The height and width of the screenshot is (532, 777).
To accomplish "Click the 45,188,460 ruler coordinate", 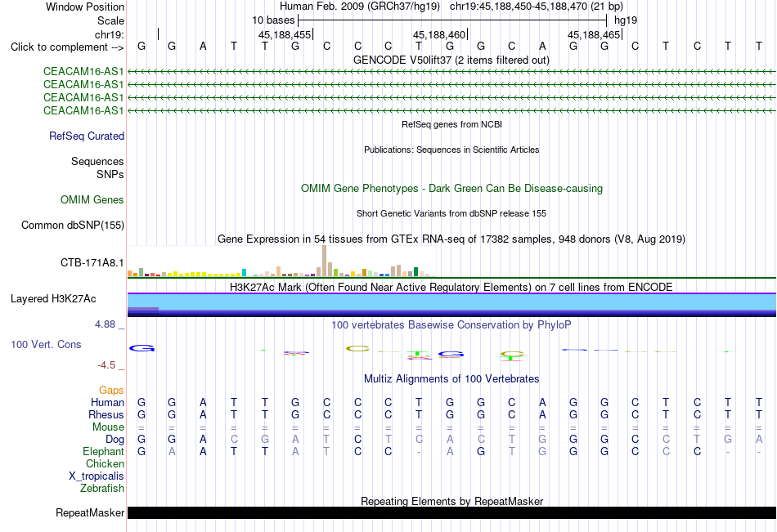I will [x=439, y=34].
